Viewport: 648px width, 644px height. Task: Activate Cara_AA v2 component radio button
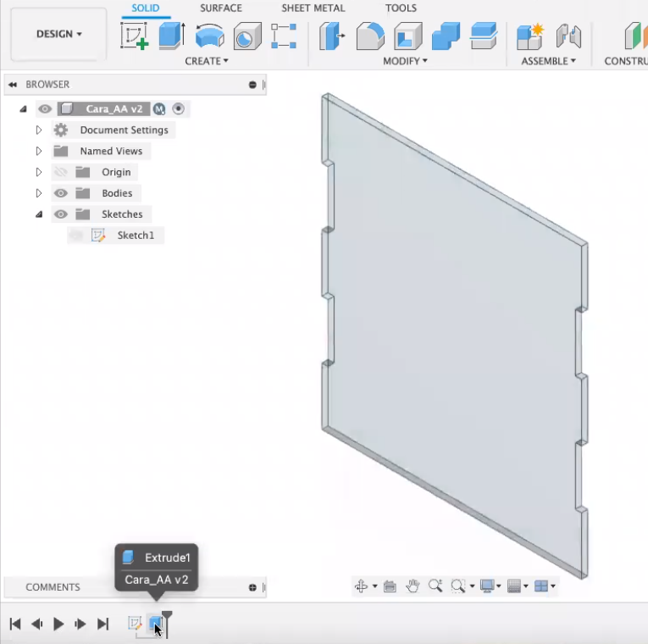pos(178,108)
